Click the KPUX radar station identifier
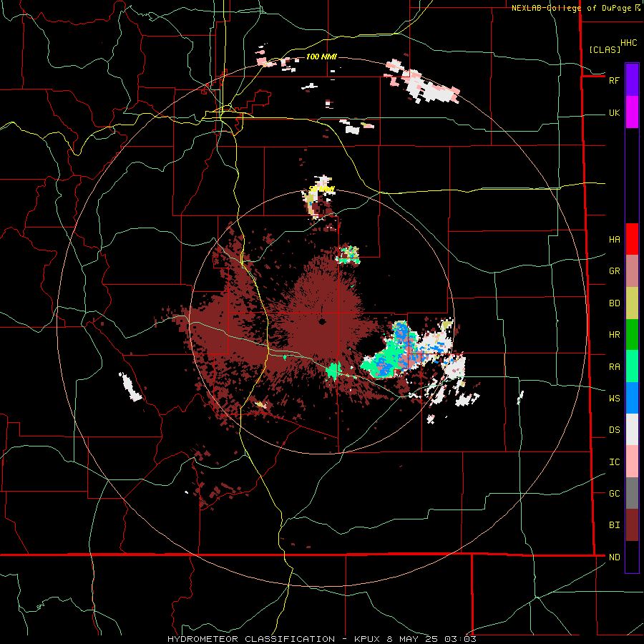 coord(365,639)
